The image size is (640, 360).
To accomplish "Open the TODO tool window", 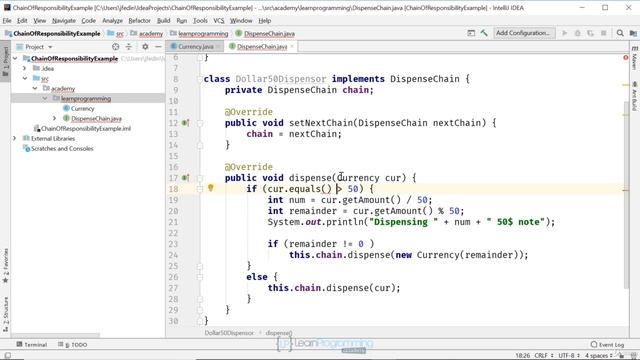I will pos(73,344).
